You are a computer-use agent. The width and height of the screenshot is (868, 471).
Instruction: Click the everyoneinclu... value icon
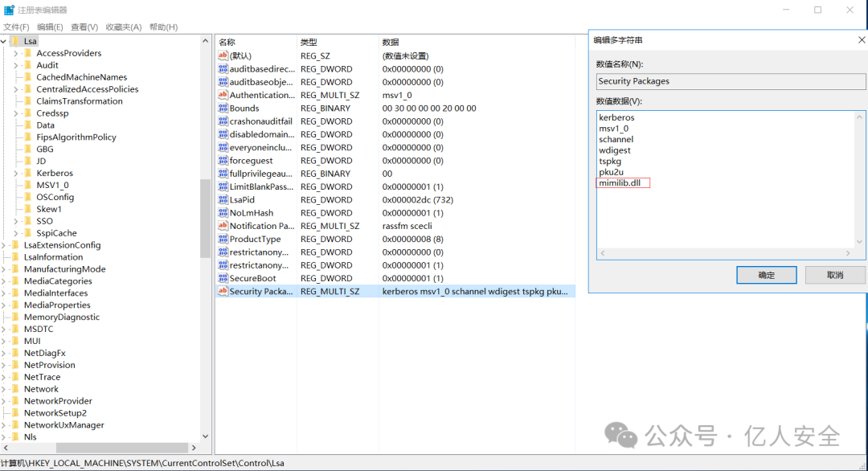pos(223,147)
